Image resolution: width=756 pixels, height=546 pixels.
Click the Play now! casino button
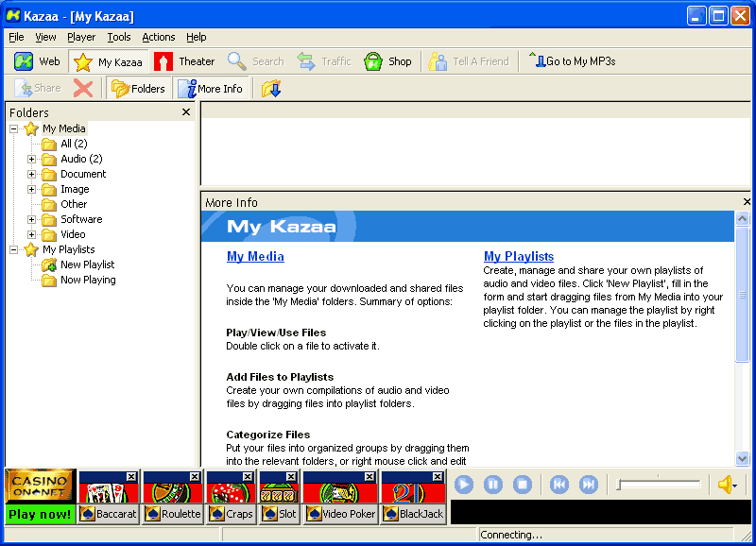pyautogui.click(x=40, y=514)
